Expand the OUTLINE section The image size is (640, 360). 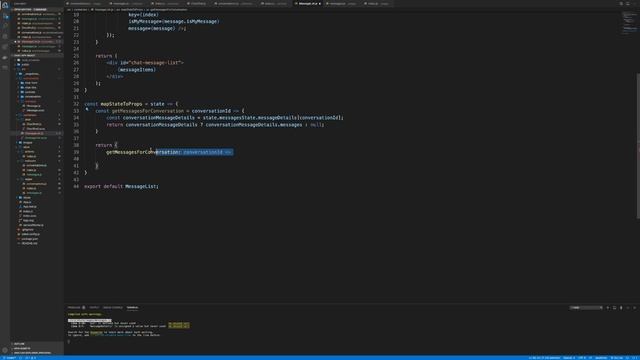(37, 344)
